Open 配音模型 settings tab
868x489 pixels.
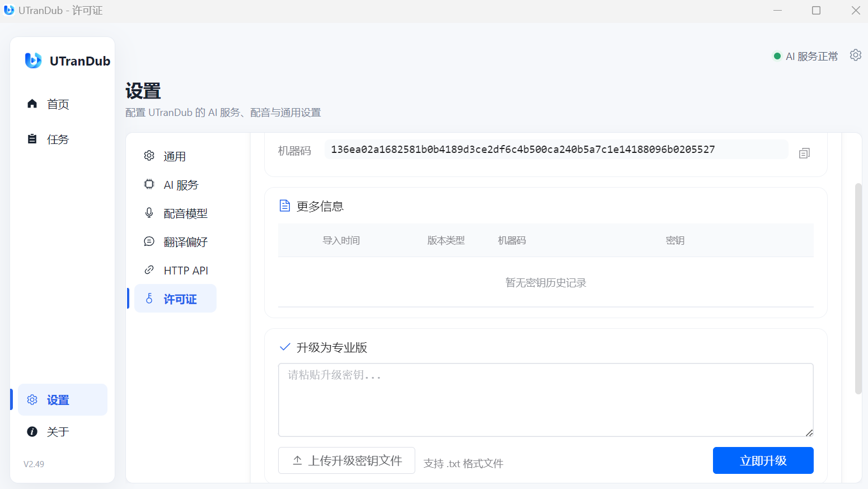pos(175,213)
